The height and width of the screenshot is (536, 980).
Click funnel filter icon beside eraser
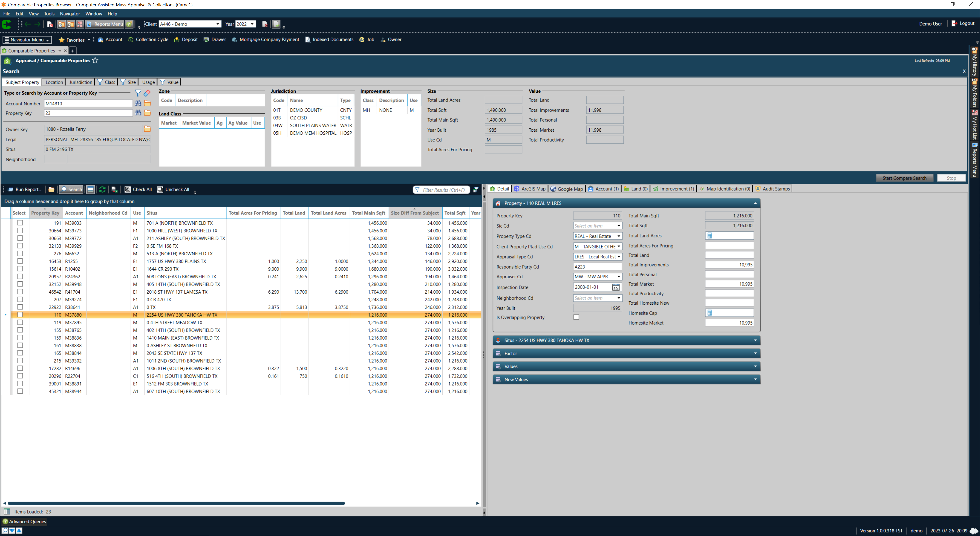[x=138, y=93]
